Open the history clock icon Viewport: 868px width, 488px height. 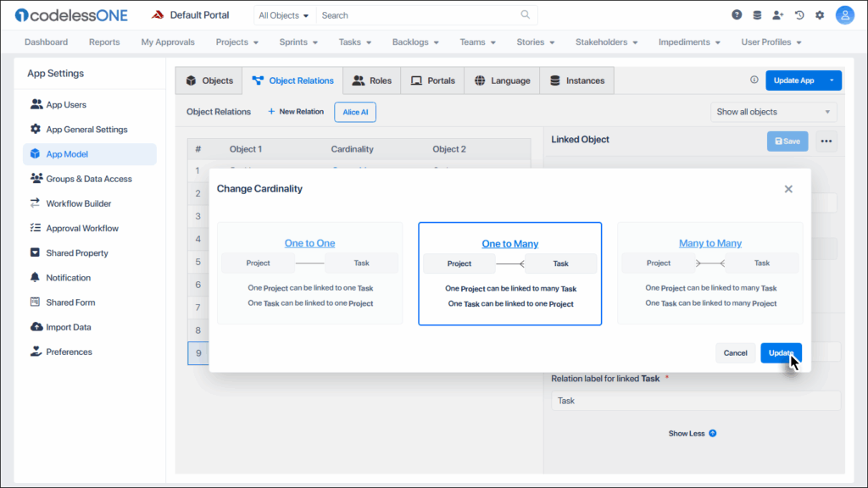(798, 15)
